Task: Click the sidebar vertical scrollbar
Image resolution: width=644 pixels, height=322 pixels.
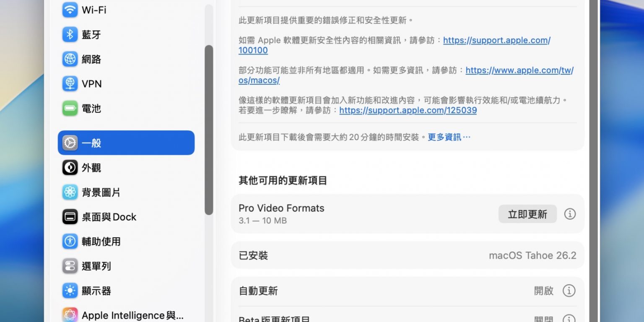Action: (208, 130)
